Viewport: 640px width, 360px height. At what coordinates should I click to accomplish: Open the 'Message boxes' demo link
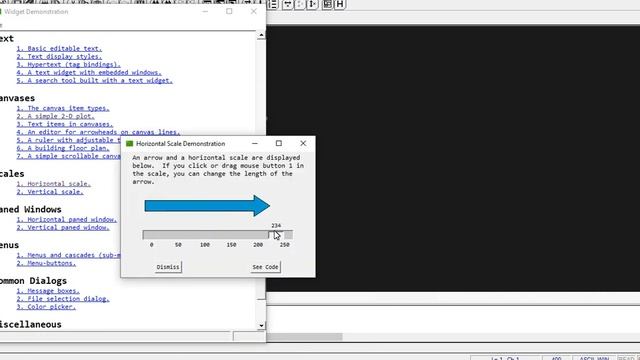(x=48, y=291)
